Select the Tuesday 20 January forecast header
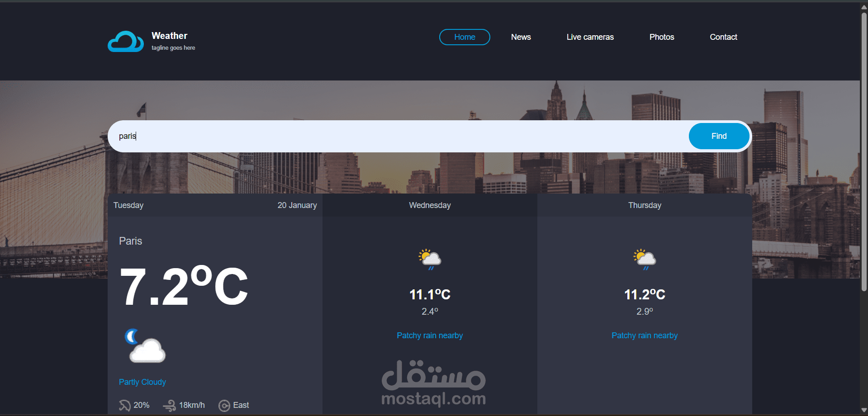Screen dimensions: 868x416 point(215,205)
